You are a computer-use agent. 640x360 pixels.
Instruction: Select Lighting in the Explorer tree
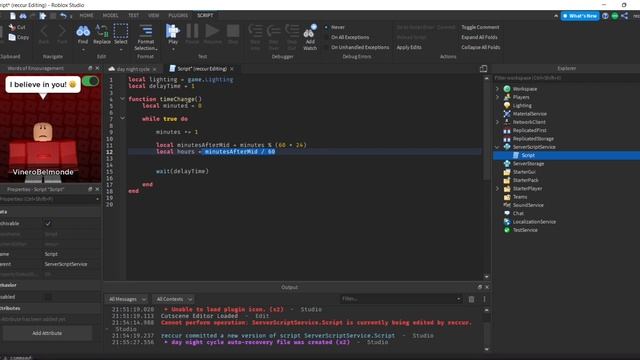point(522,105)
